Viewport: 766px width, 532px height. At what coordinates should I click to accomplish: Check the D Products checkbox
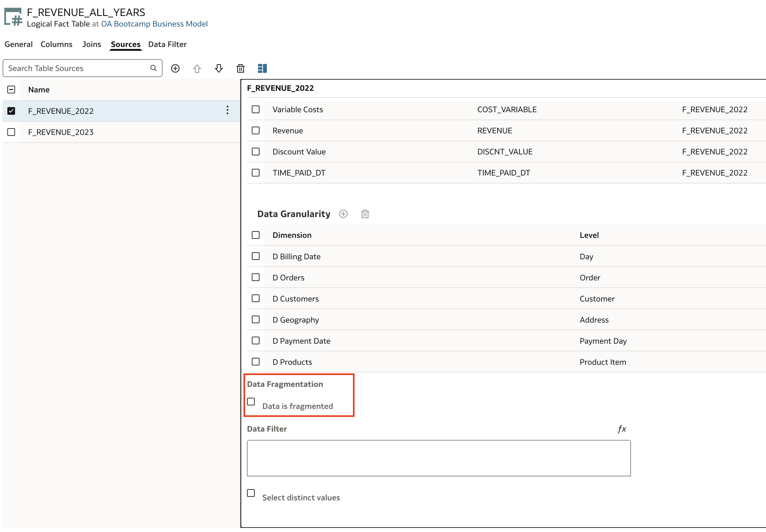click(x=256, y=362)
